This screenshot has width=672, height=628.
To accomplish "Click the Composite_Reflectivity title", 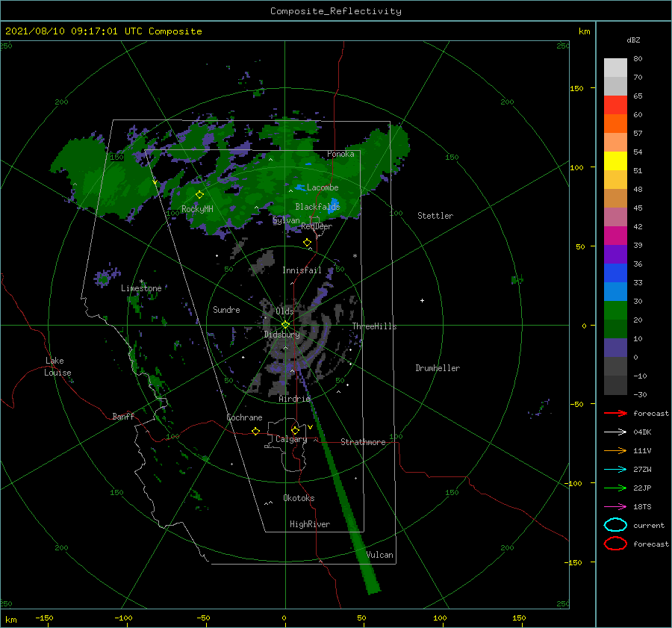I will click(336, 11).
